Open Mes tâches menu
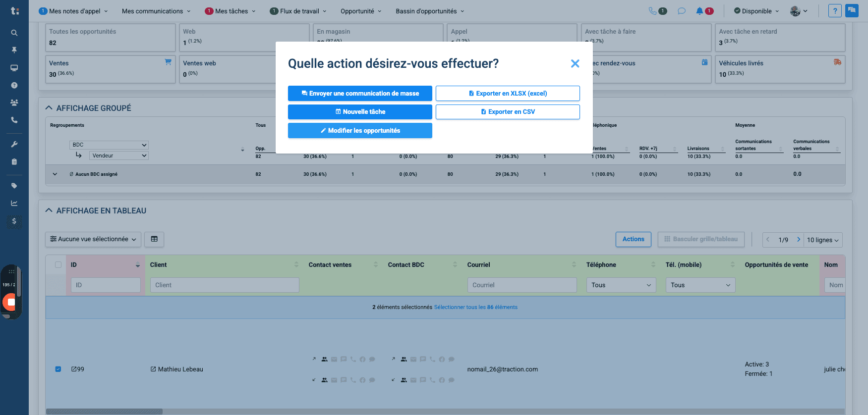Screen dimensions: 868x415 coord(231,11)
